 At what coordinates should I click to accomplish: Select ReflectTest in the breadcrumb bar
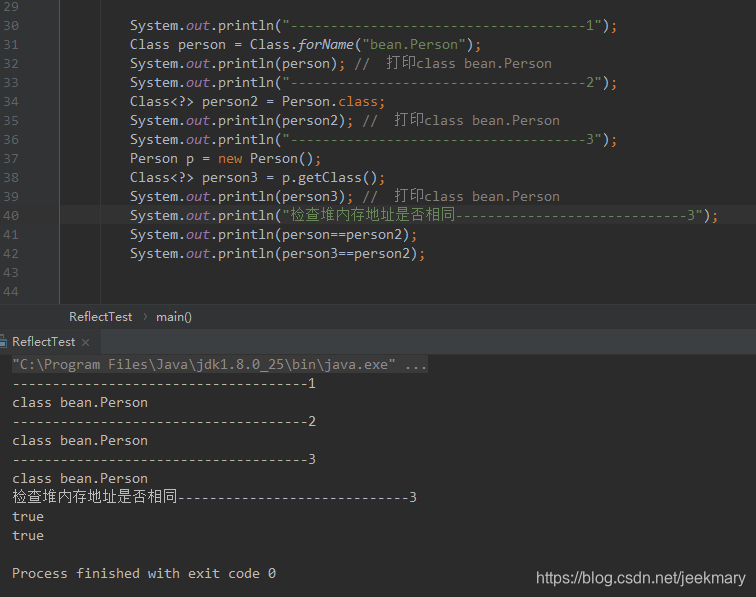[100, 317]
